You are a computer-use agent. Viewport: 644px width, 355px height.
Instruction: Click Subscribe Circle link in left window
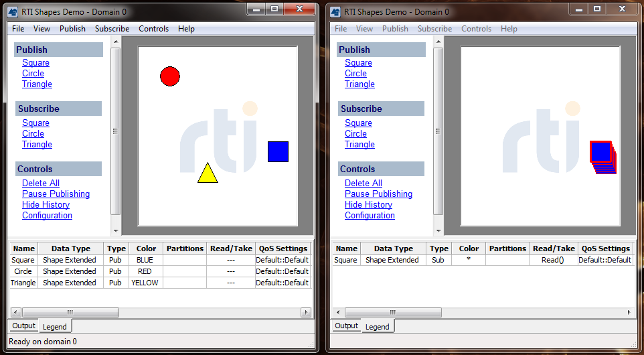[33, 133]
